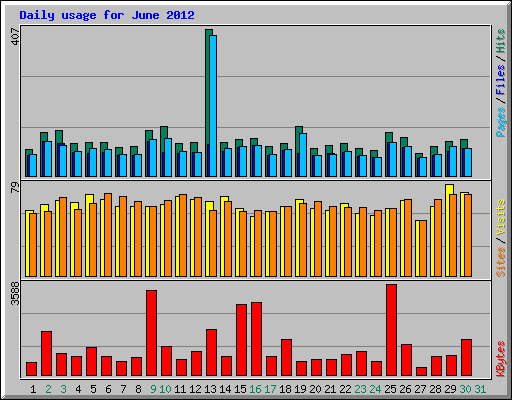
Task: Select the orange Sites bar for day 27
Action: 423,249
